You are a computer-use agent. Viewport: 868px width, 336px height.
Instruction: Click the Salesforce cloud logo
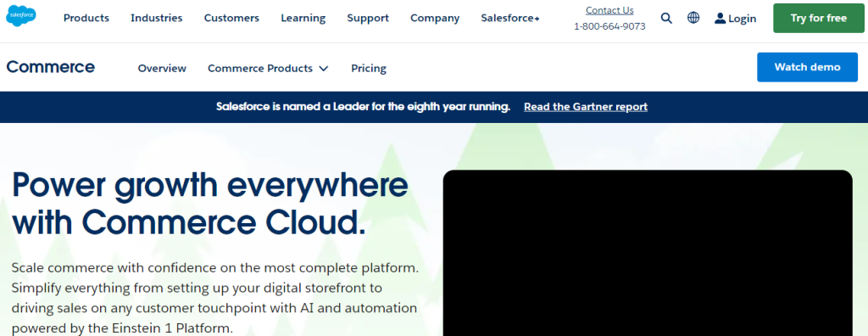pos(21,15)
